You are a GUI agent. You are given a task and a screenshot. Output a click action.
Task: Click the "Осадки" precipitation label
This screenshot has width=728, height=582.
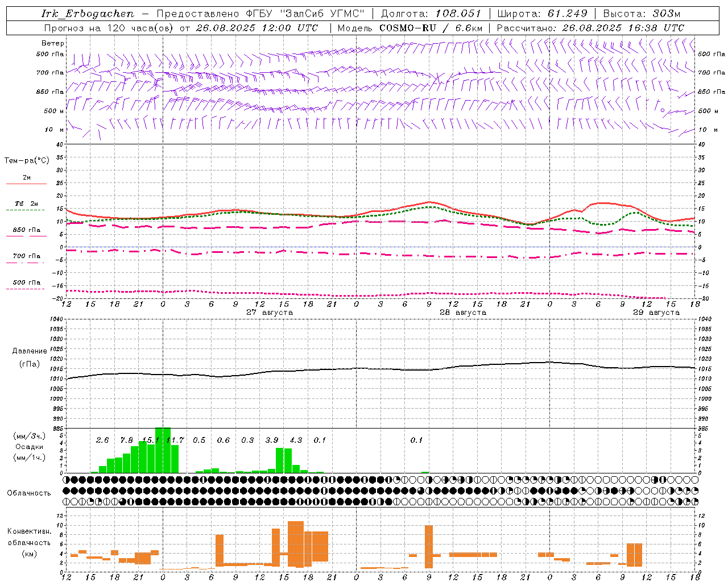pos(29,447)
